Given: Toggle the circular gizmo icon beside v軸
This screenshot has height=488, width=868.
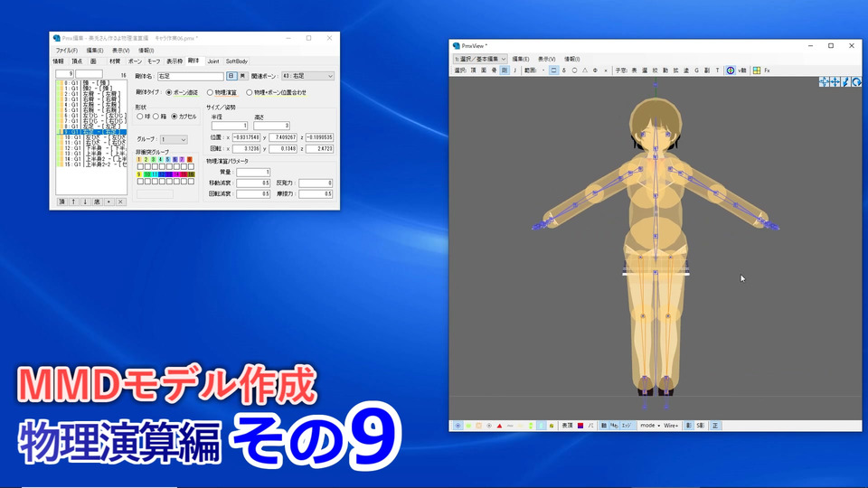Looking at the screenshot, I should coord(730,70).
